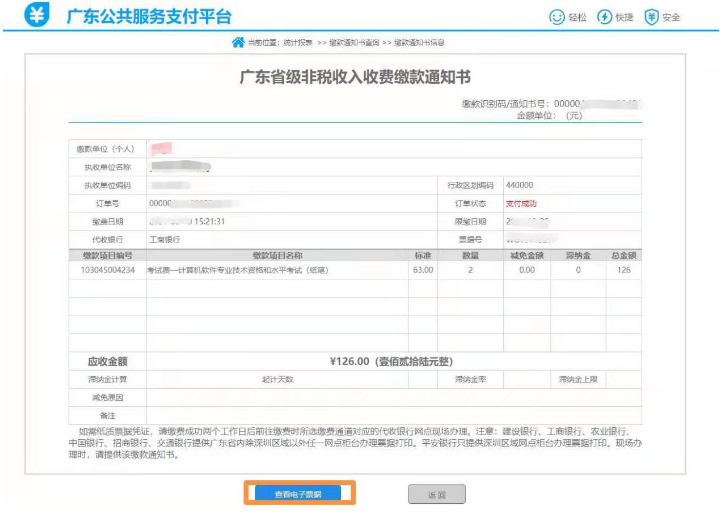Click the yen symbol platform logo
The image size is (728, 516).
tap(37, 17)
